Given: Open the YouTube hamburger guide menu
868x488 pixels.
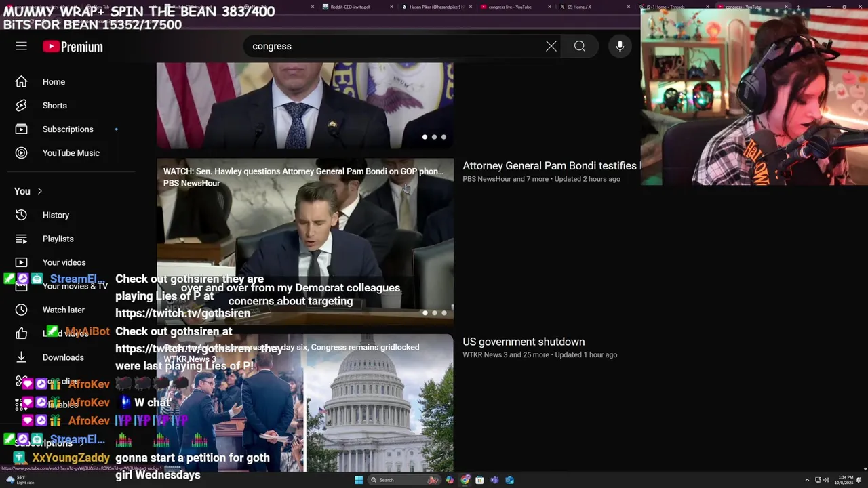Looking at the screenshot, I should coord(22,46).
